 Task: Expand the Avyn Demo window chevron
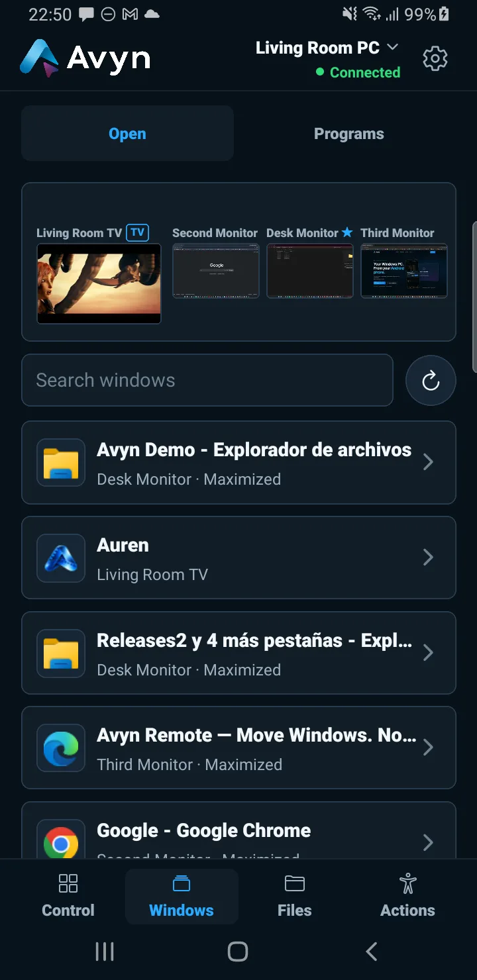(428, 462)
